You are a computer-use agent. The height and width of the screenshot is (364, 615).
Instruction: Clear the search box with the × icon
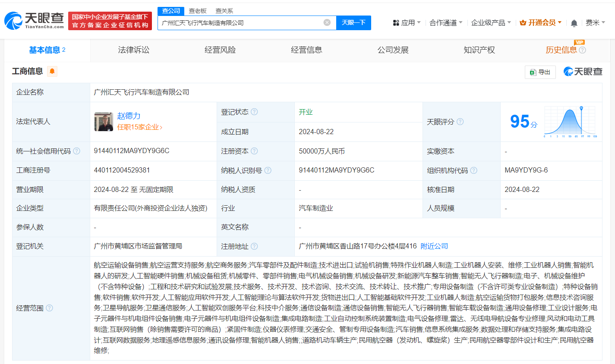click(x=327, y=22)
